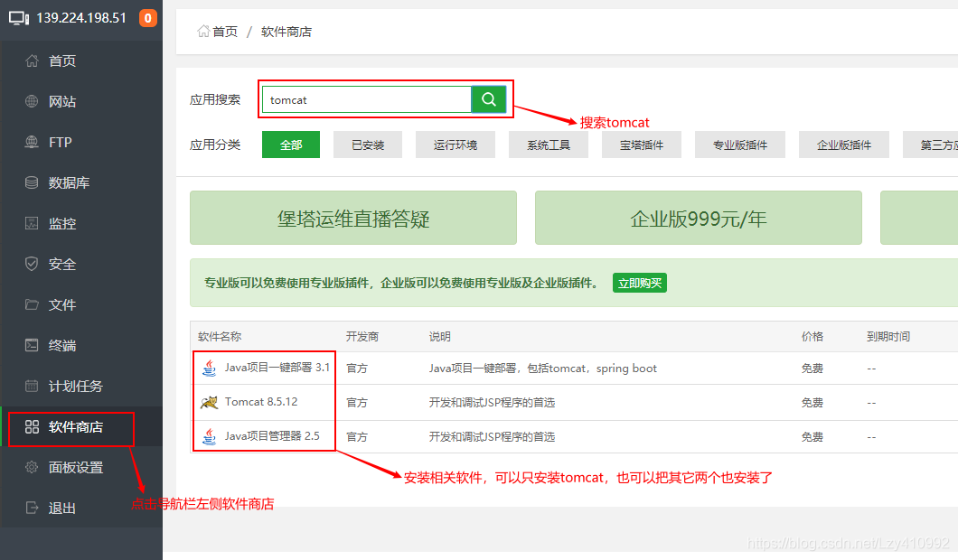Click the home icon in breadcrumb
This screenshot has height=560, width=958.
(x=203, y=31)
